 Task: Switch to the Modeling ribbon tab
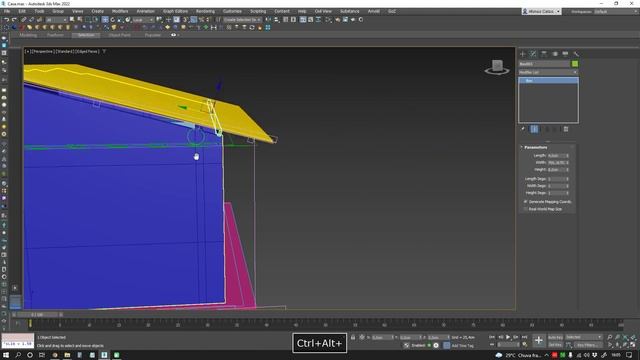[x=28, y=35]
